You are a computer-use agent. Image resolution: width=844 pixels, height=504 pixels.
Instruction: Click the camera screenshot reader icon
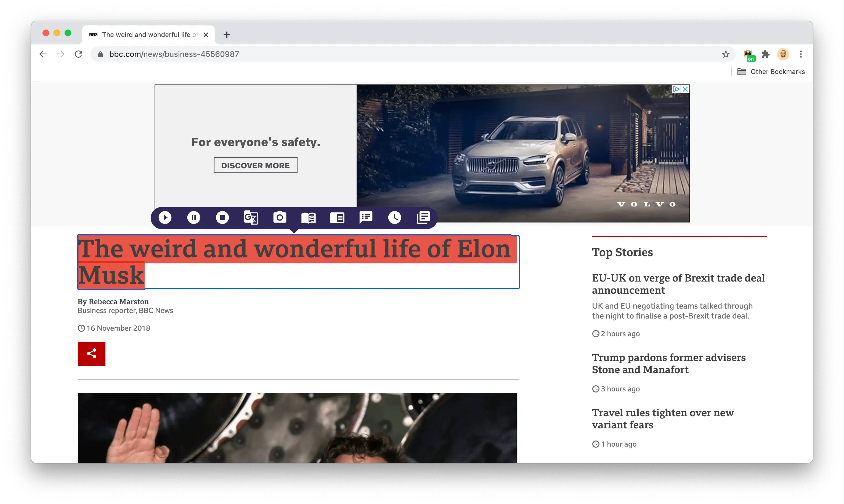tap(280, 217)
